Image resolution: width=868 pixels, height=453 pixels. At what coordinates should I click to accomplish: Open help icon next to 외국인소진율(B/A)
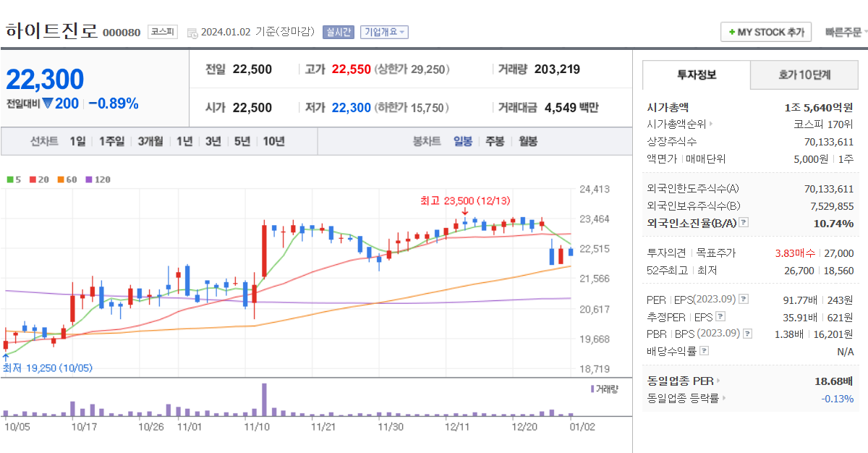pyautogui.click(x=744, y=223)
